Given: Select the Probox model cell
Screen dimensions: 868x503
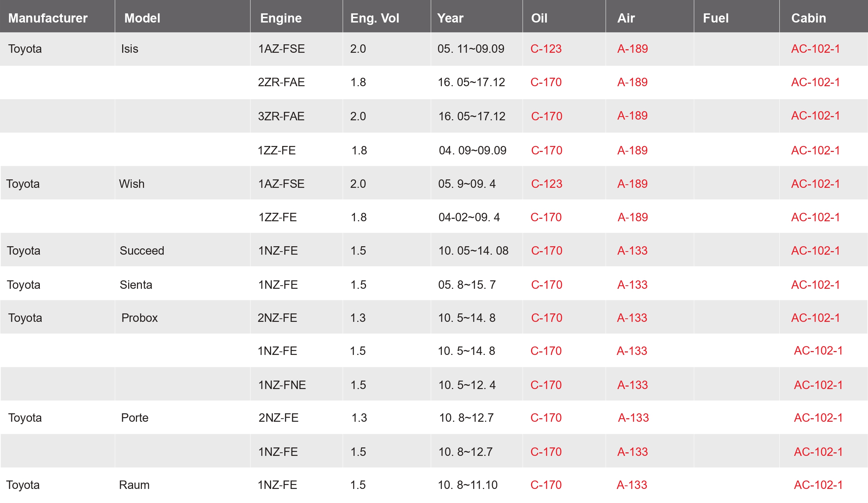Looking at the screenshot, I should click(139, 318).
